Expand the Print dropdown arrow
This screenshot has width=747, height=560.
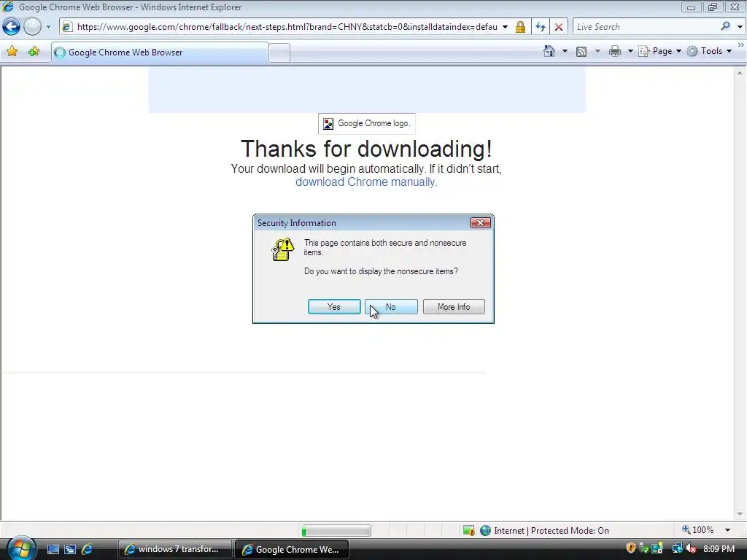tap(630, 51)
